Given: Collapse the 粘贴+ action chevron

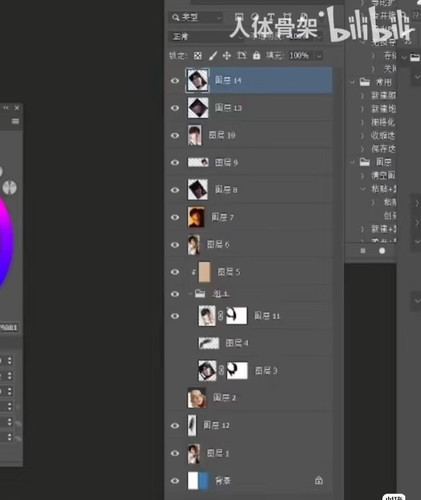Looking at the screenshot, I should [363, 189].
